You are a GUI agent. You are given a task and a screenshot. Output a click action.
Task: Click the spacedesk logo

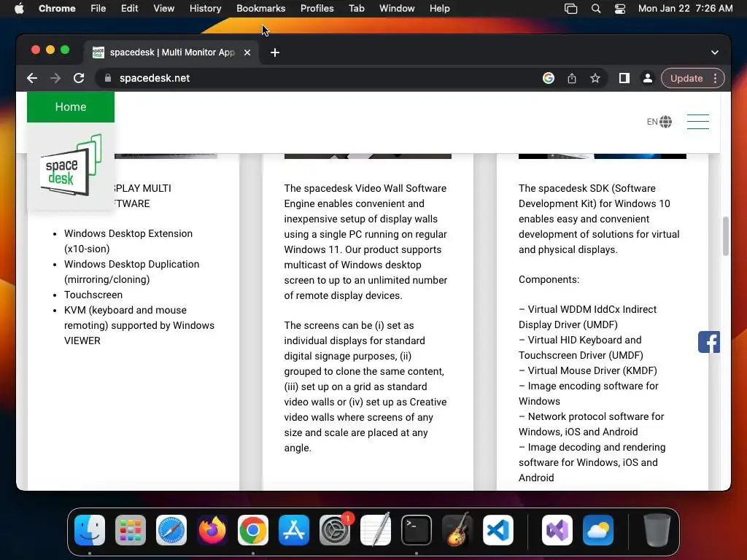point(71,166)
